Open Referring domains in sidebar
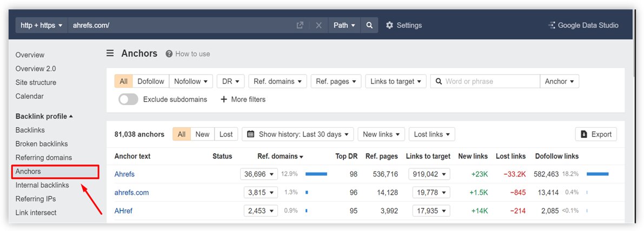 (44, 157)
